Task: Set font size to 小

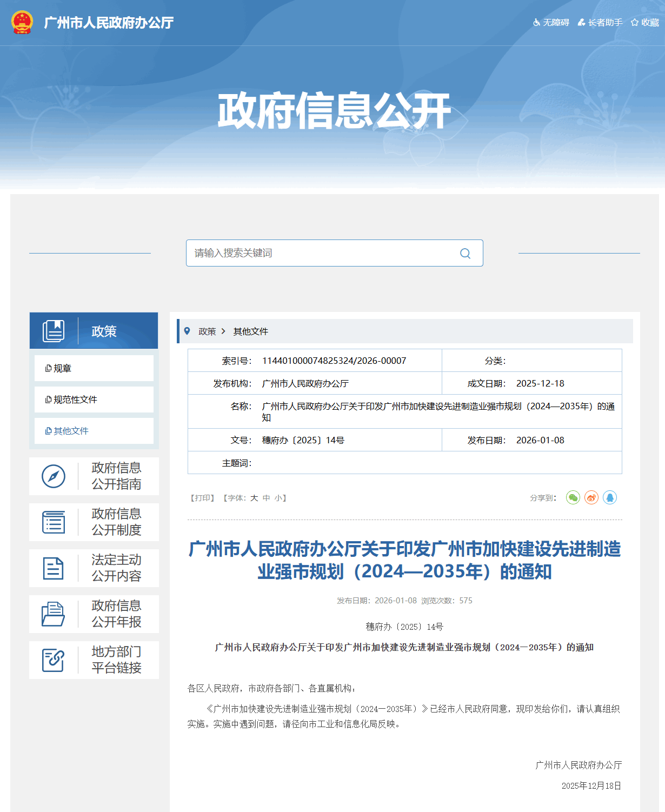Action: point(277,498)
